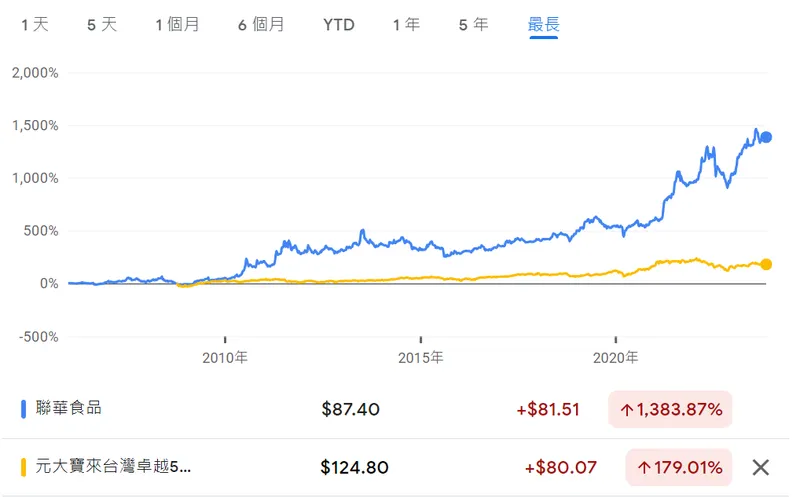Click the 1,383.87% gain badge
The height and width of the screenshot is (497, 800).
(670, 409)
